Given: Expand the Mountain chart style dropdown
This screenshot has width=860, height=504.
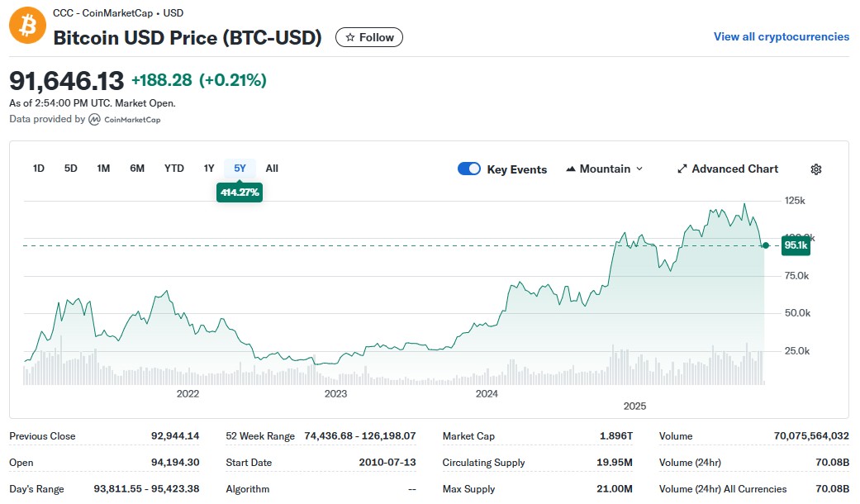Looking at the screenshot, I should pos(638,169).
